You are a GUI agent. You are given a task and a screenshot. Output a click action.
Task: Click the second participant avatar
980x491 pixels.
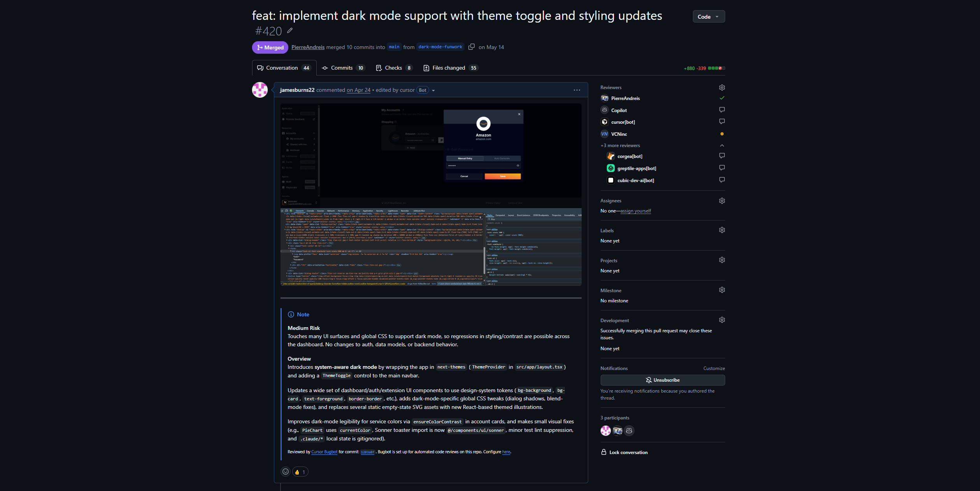(617, 431)
